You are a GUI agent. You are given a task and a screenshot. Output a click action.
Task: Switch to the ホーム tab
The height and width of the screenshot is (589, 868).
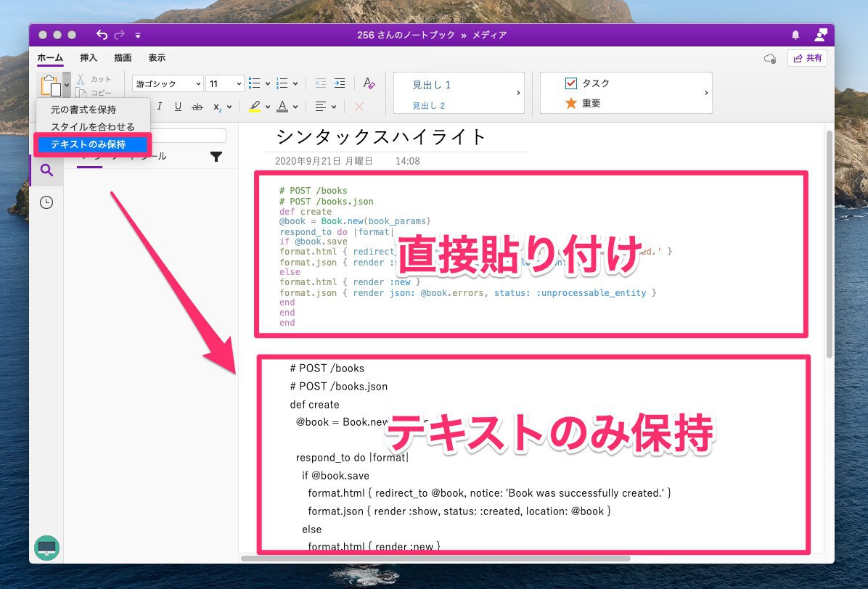(50, 57)
